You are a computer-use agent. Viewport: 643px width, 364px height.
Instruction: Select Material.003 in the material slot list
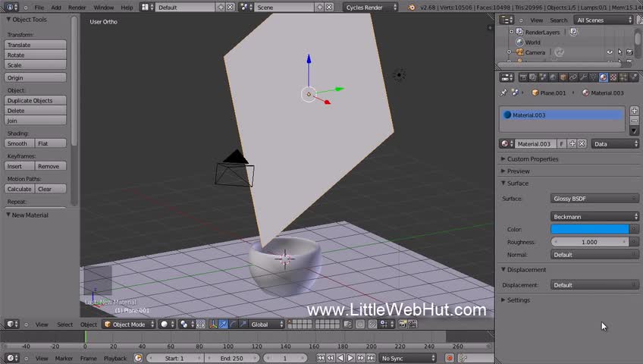tap(562, 115)
